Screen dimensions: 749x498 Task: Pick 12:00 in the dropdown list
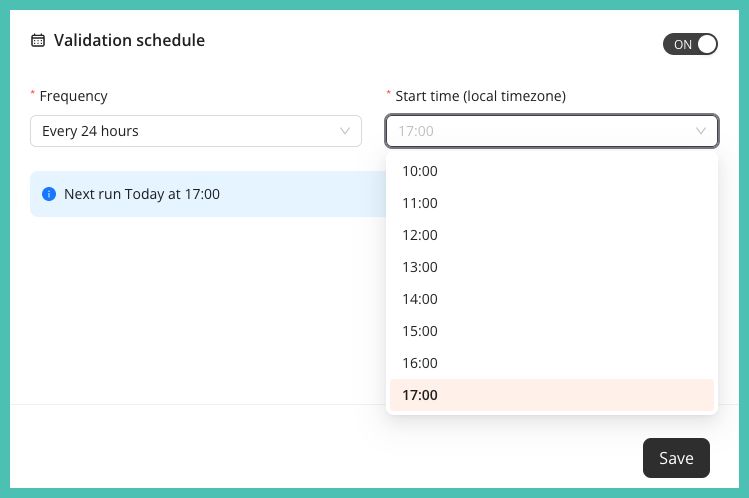pos(552,235)
